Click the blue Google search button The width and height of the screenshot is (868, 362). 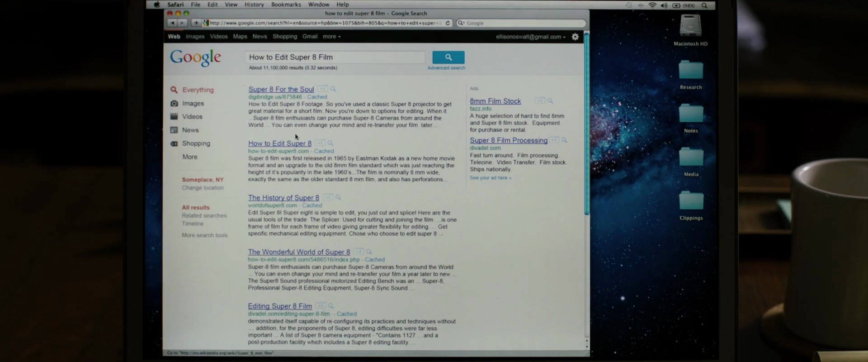click(448, 57)
